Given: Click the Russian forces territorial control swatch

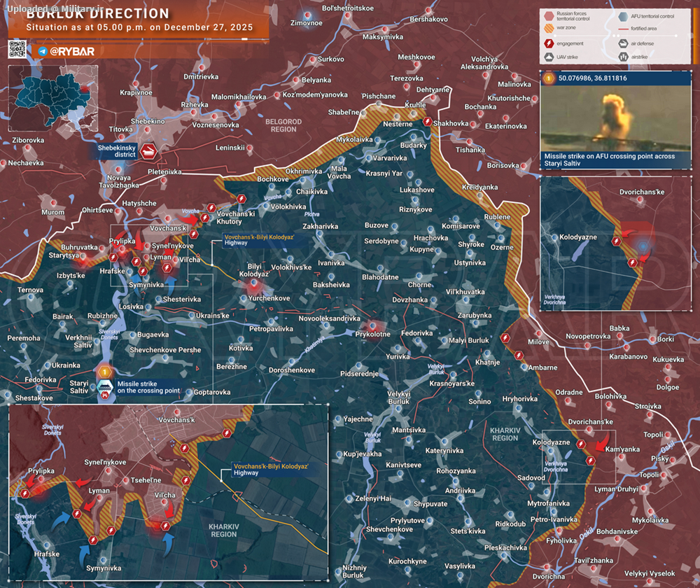Looking at the screenshot, I should [x=549, y=16].
